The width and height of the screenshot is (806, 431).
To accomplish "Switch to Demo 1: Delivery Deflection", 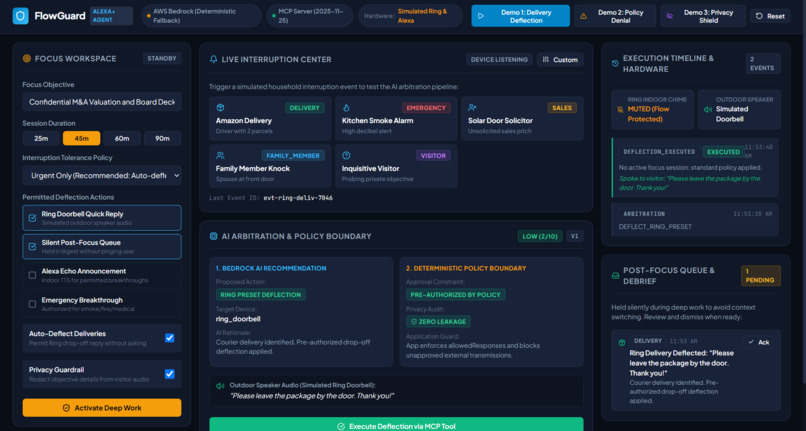I will point(520,16).
